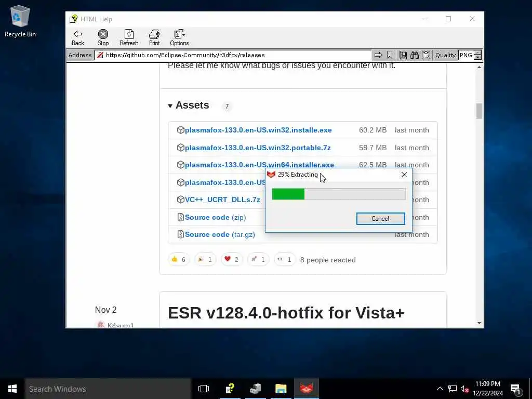Screen dimensions: 532x399
Task: Click the Nov 2 release date
Action: point(105,310)
